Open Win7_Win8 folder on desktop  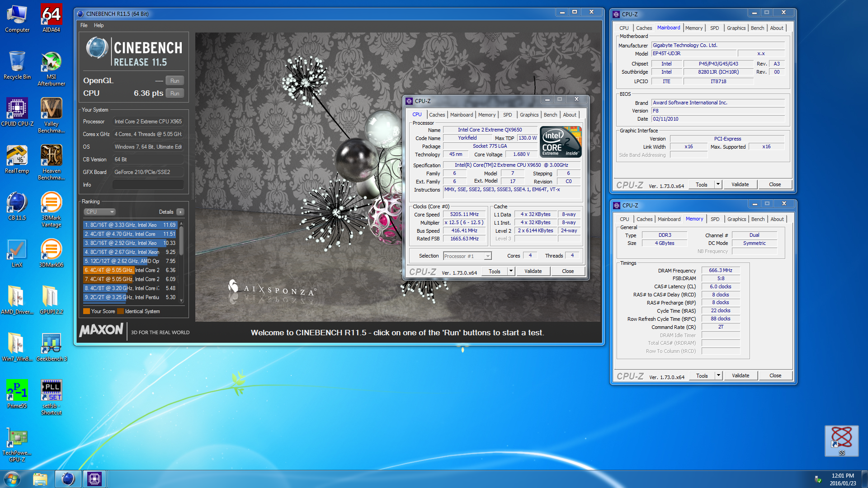(x=17, y=347)
